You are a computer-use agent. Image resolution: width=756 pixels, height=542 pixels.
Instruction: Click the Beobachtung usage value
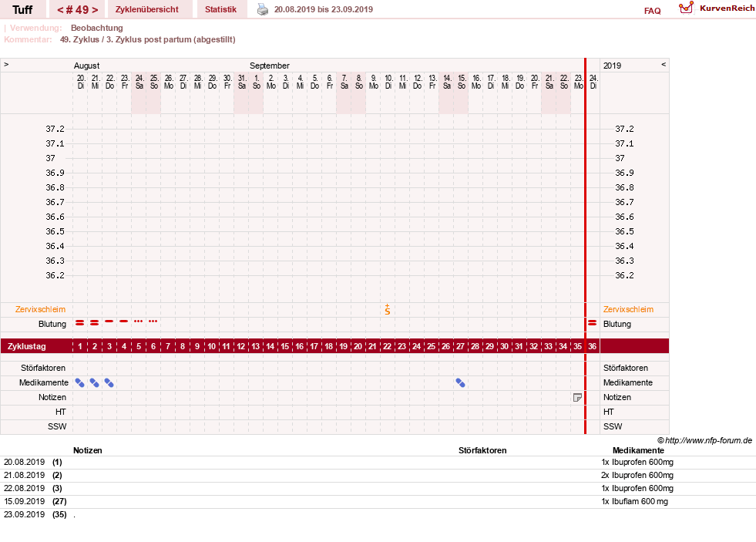[x=97, y=28]
